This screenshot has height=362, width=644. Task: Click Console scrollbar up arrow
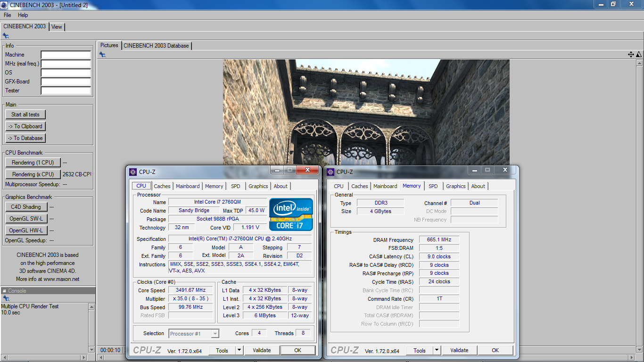(x=91, y=307)
